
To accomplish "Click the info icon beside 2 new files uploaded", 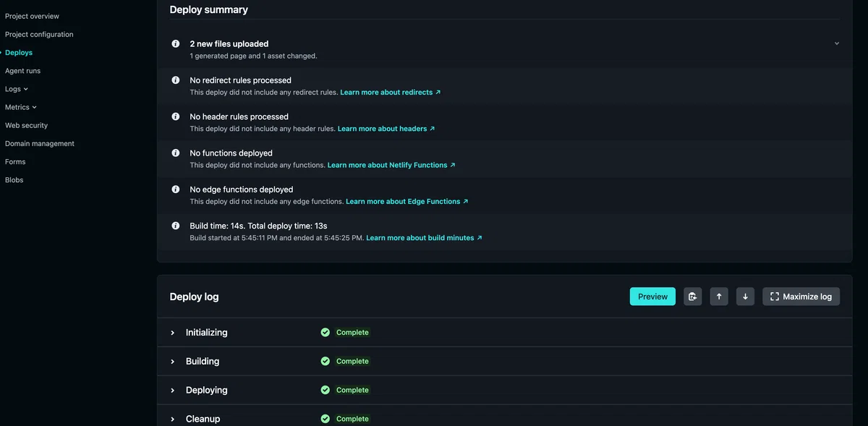I will point(176,43).
